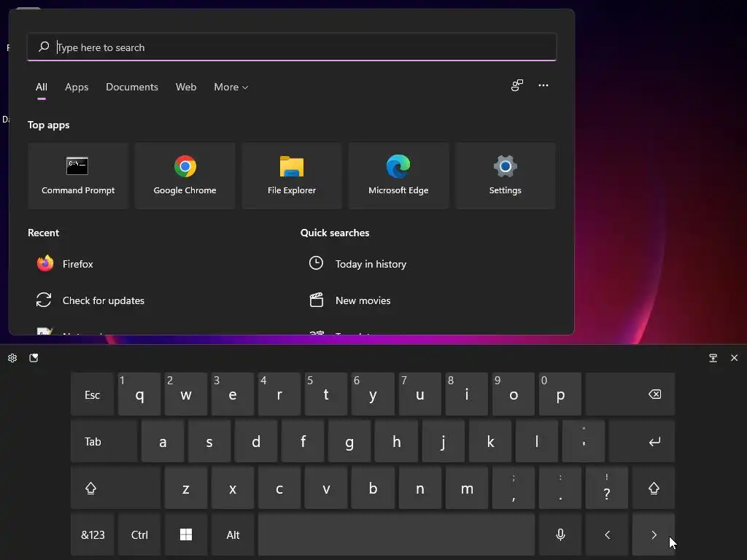Open Command Prompt from Top apps

point(78,176)
